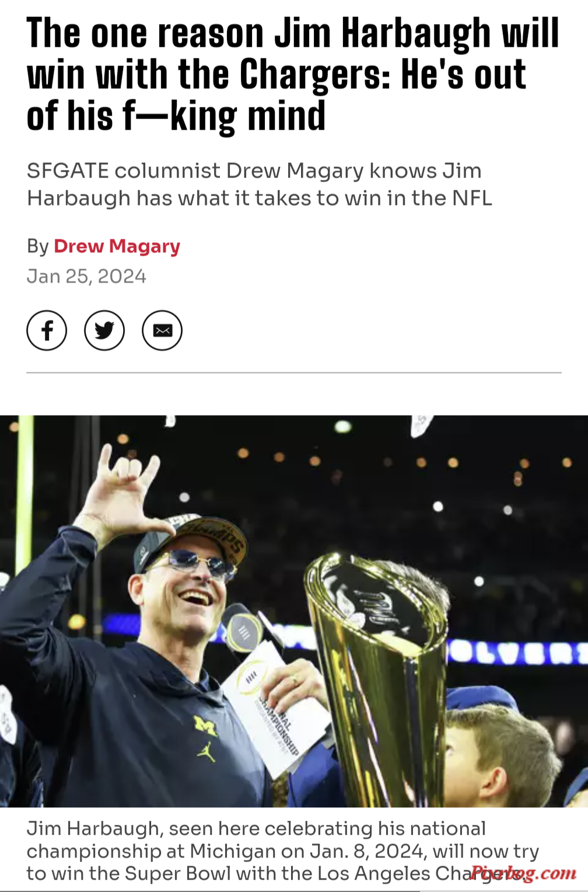This screenshot has width=588, height=892.
Task: Share the article on Facebook
Action: click(x=47, y=330)
